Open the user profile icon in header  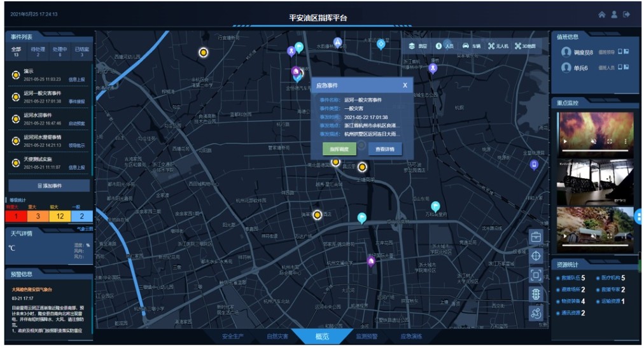point(615,15)
